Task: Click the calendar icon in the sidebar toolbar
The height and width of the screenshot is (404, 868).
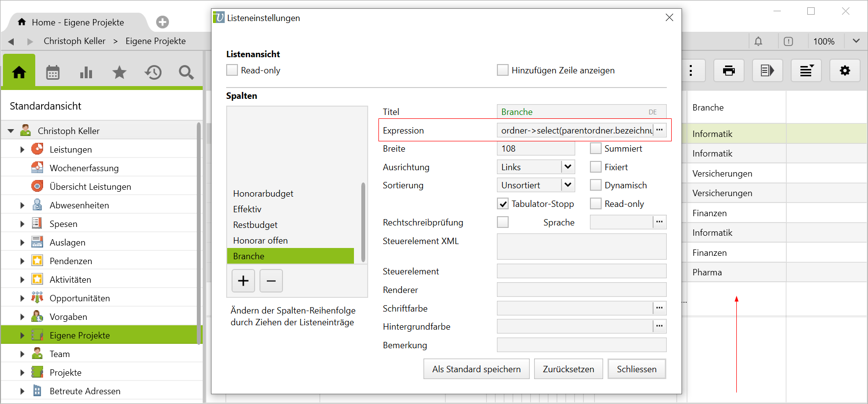Action: pyautogui.click(x=53, y=73)
